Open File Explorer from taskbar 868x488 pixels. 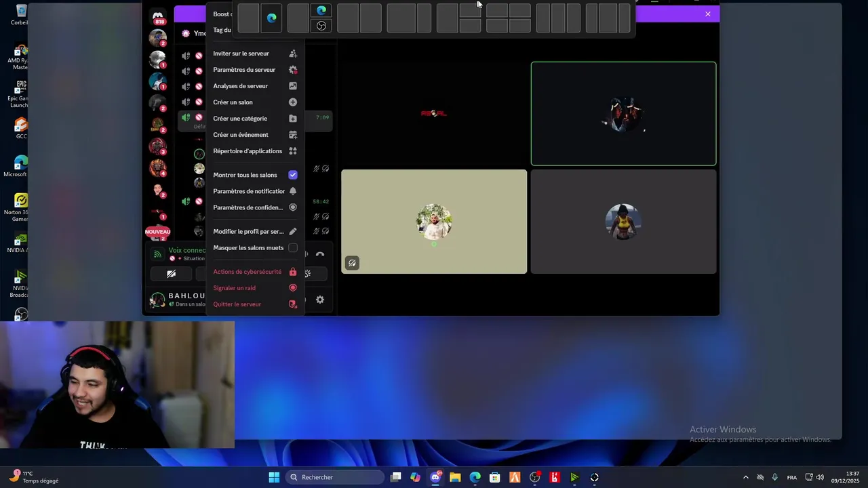pos(455,477)
